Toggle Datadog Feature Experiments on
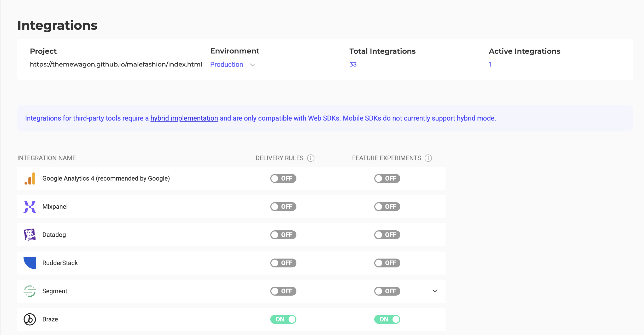The height and width of the screenshot is (335, 644). tap(387, 235)
